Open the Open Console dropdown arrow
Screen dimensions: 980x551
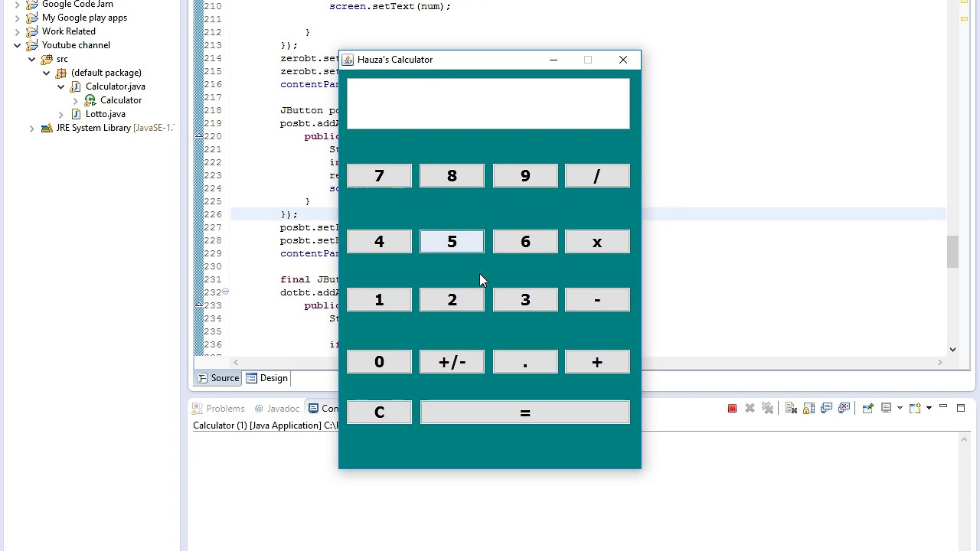click(x=929, y=409)
